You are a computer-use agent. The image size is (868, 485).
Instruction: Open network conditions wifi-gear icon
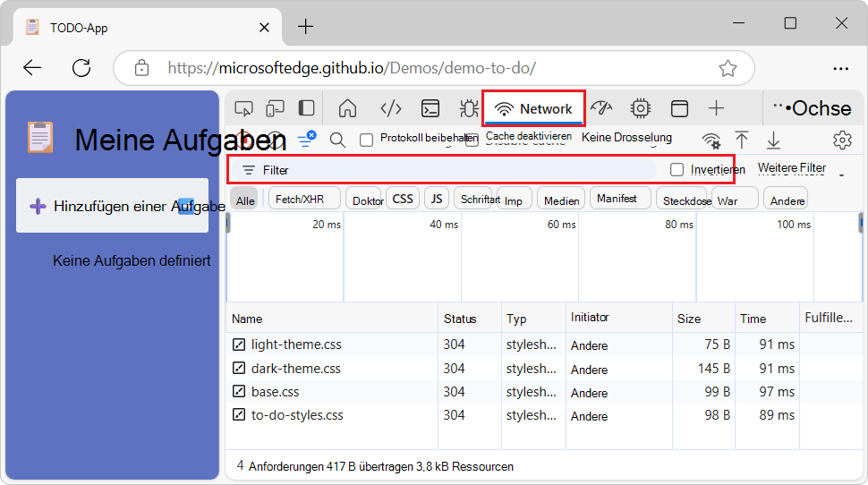(x=711, y=140)
